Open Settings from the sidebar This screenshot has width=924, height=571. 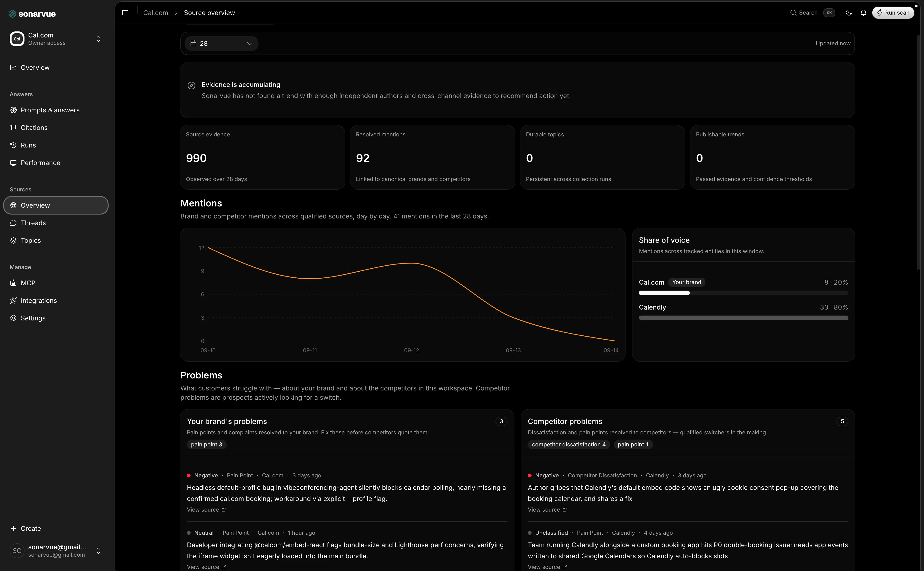[x=56, y=318]
